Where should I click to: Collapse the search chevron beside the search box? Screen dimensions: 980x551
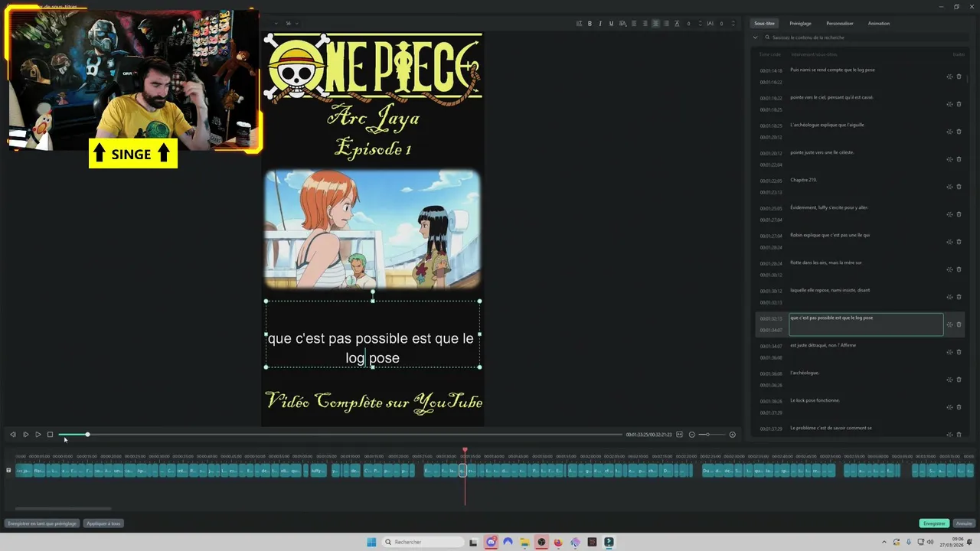click(756, 37)
